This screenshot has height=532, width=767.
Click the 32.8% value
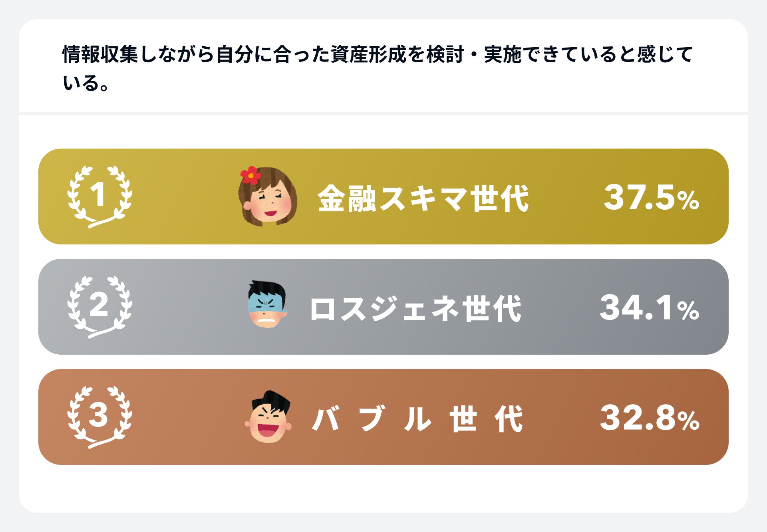(650, 418)
